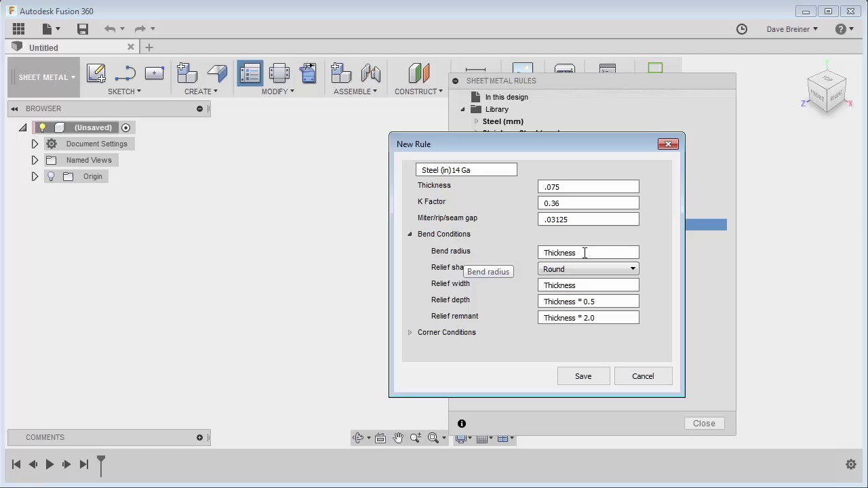Image resolution: width=868 pixels, height=488 pixels.
Task: Click Close in Sheet Metal Rules panel
Action: tap(704, 424)
